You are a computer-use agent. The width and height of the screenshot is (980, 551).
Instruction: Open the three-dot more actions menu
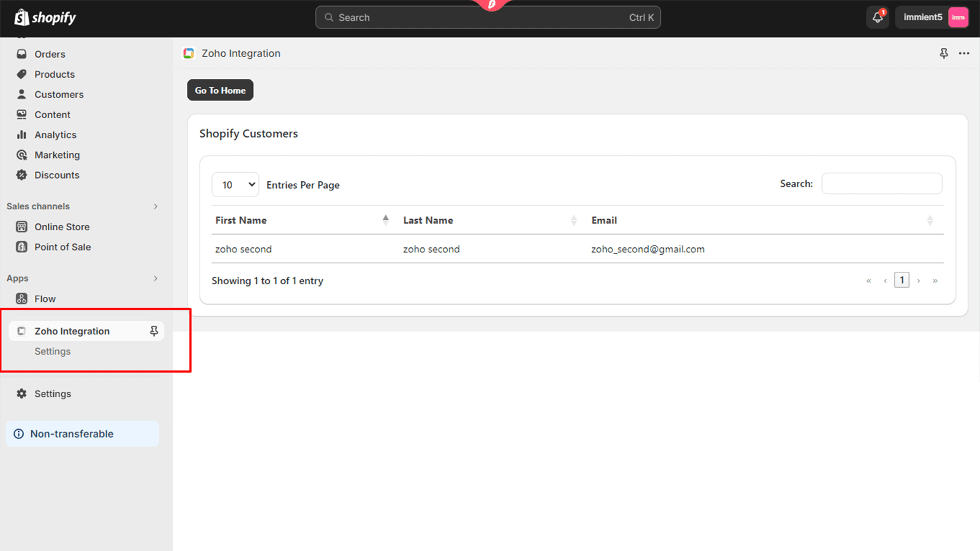pos(964,53)
